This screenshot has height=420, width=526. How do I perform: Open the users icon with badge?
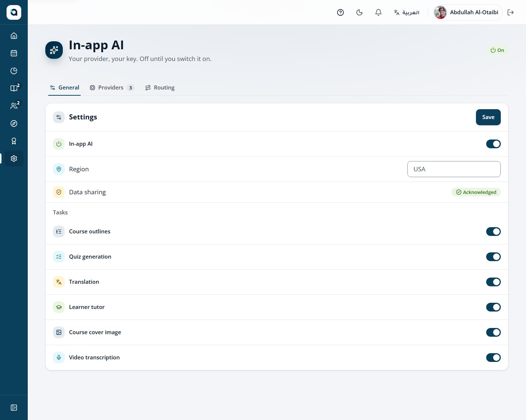tap(14, 106)
